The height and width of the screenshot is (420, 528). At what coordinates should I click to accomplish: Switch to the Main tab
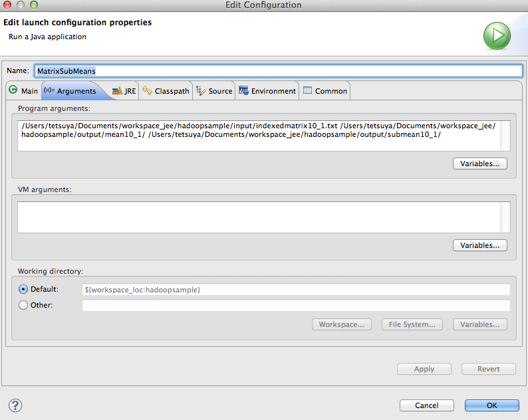pos(24,91)
